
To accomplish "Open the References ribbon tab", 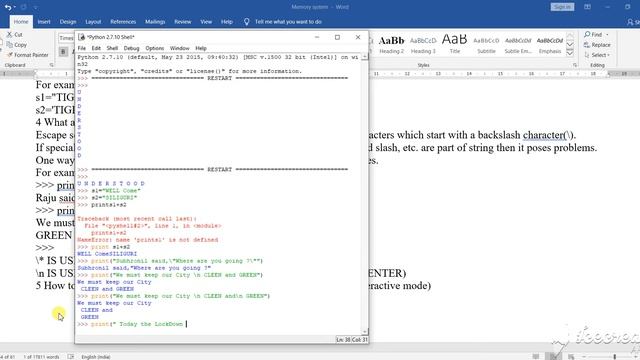I will [x=123, y=22].
